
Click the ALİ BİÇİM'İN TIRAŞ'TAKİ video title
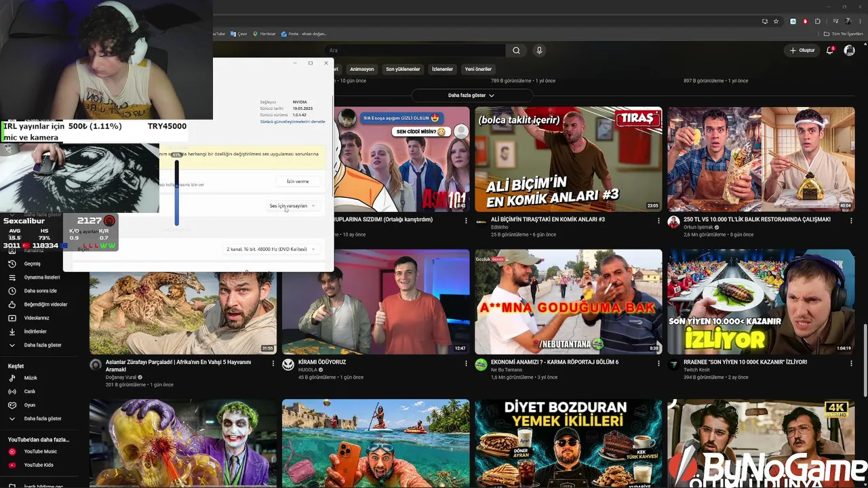[x=548, y=220]
